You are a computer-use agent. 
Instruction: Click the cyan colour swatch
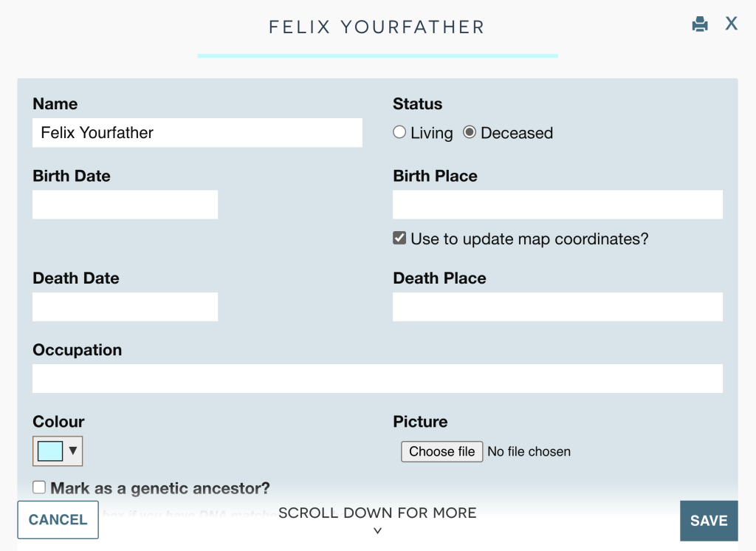49,451
